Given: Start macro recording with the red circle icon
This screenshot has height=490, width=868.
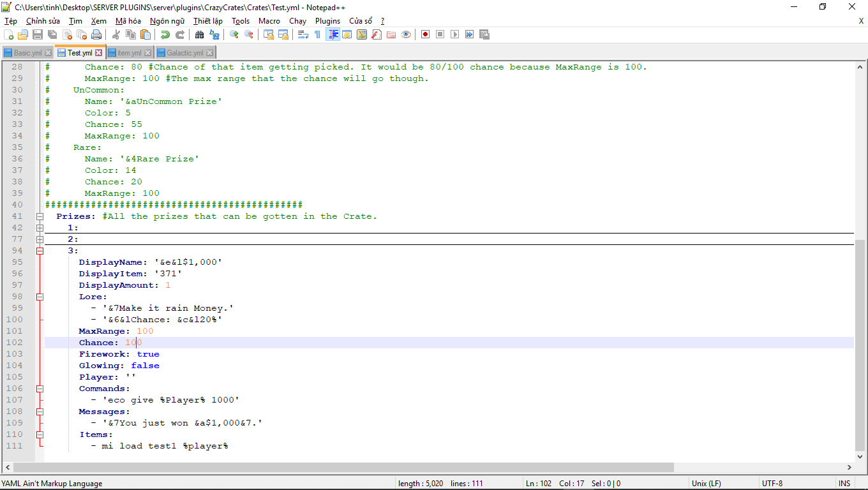Looking at the screenshot, I should 425,34.
